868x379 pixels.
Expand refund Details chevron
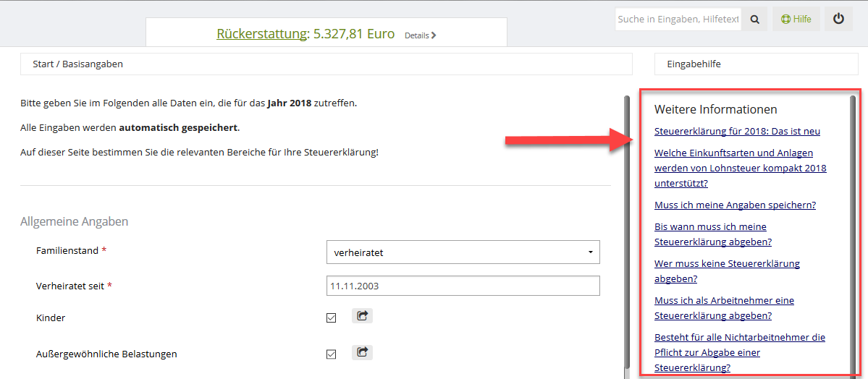point(421,35)
